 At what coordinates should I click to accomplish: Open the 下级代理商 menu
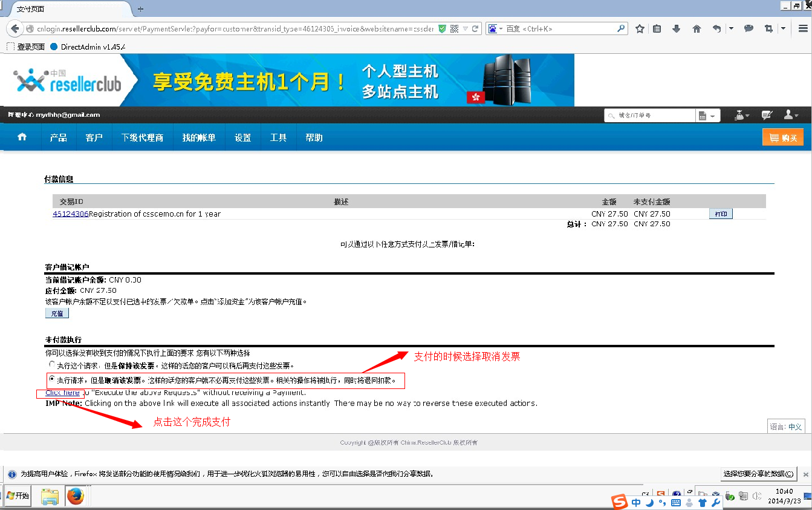142,137
